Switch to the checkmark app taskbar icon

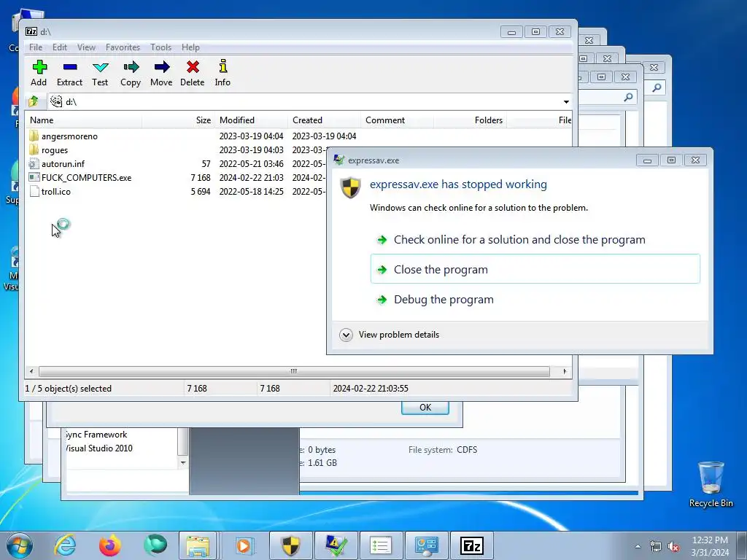tap(336, 545)
